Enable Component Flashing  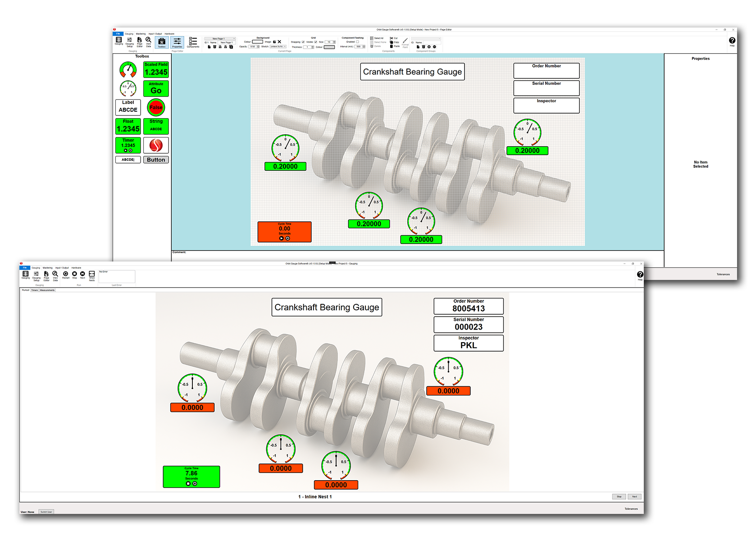point(357,42)
